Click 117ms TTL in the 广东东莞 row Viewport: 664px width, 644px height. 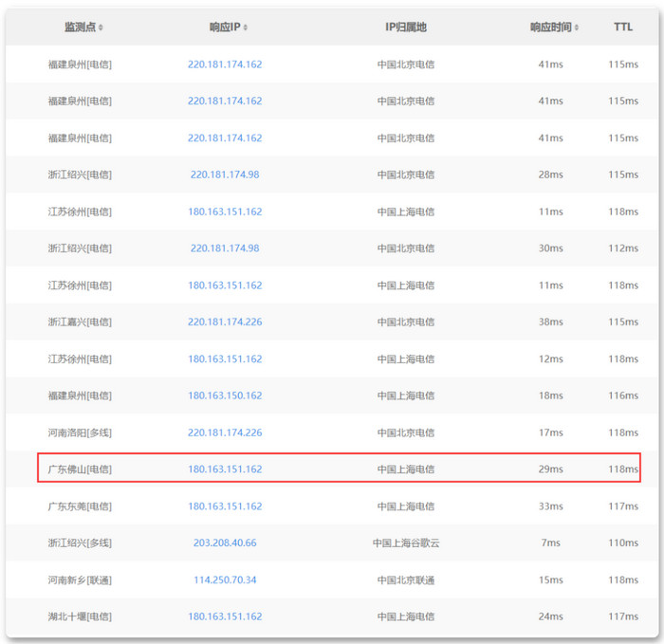coord(623,506)
